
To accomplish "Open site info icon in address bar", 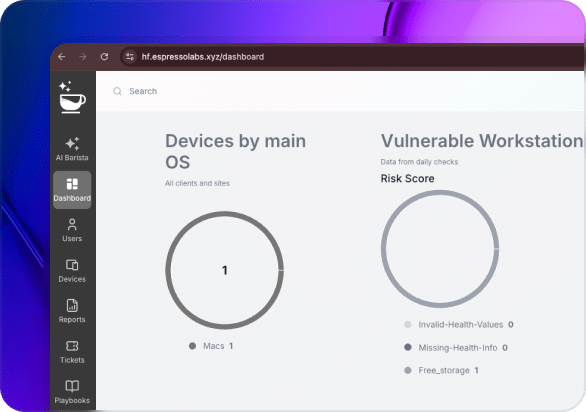I will 130,56.
